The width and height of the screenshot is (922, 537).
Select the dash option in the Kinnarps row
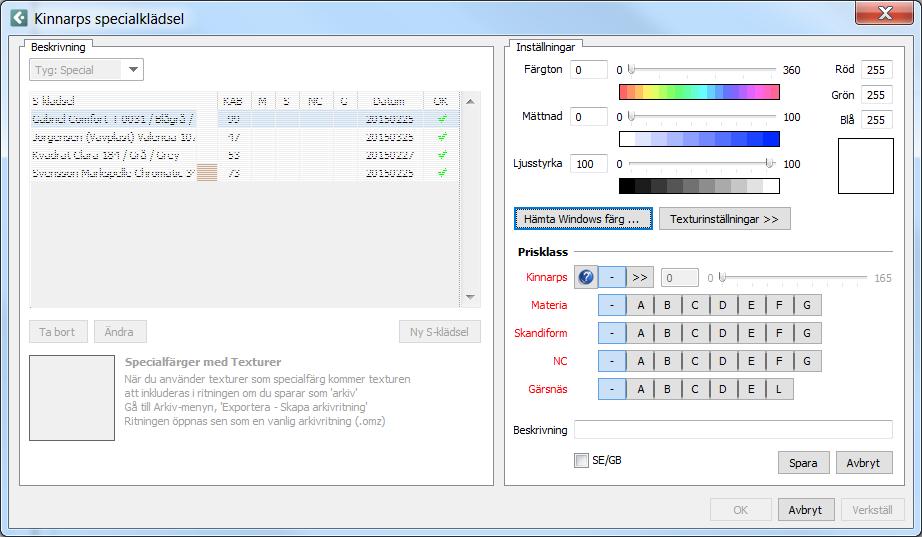(x=612, y=277)
